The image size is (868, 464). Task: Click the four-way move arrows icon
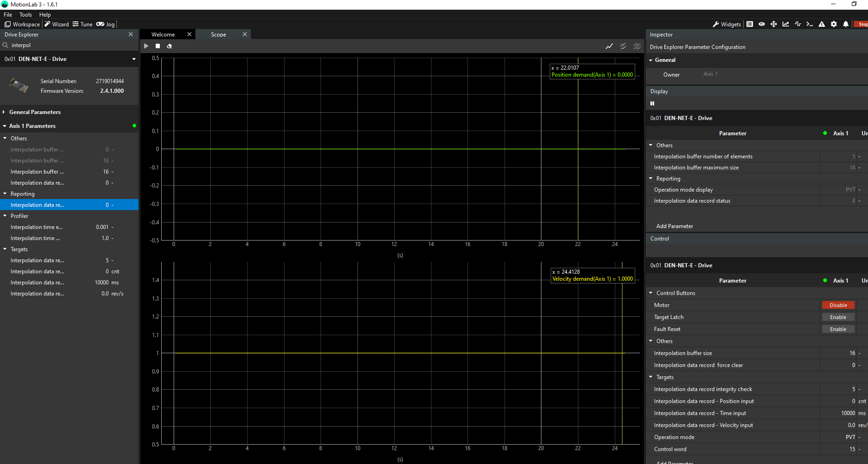tap(774, 24)
